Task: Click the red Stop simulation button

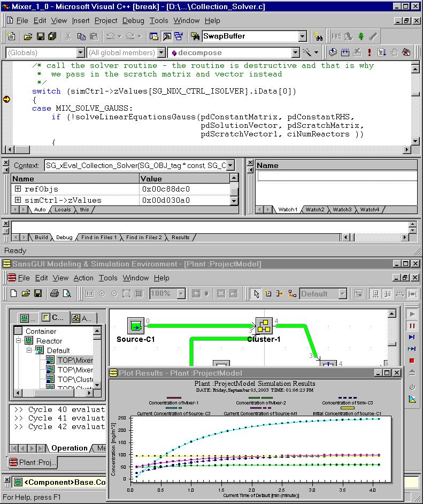Action: point(412,361)
